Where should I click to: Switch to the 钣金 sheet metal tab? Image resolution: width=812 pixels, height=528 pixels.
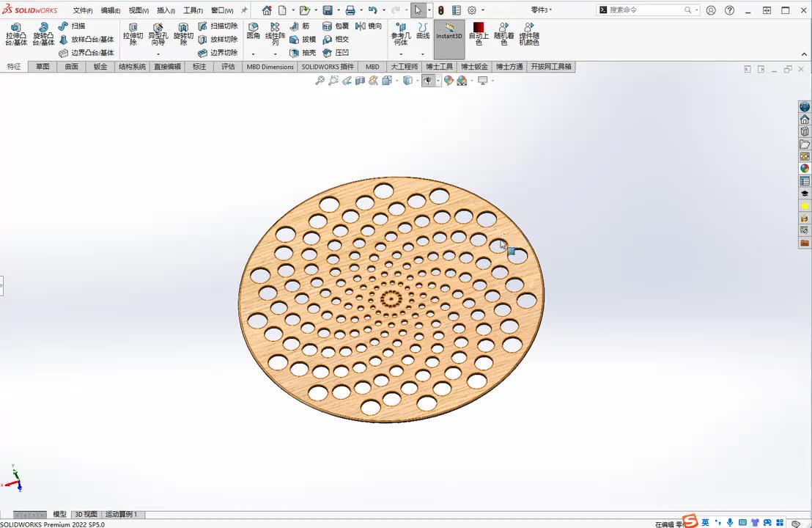click(100, 67)
